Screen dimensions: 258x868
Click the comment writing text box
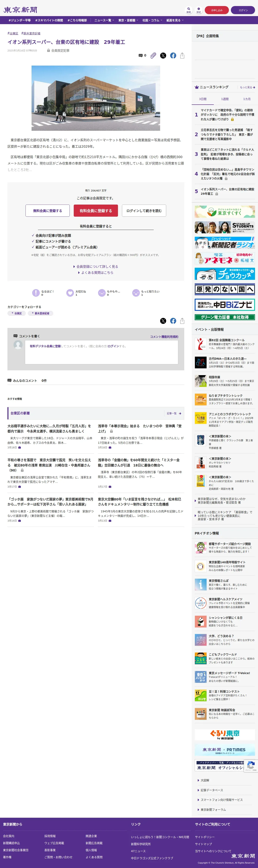(x=101, y=352)
